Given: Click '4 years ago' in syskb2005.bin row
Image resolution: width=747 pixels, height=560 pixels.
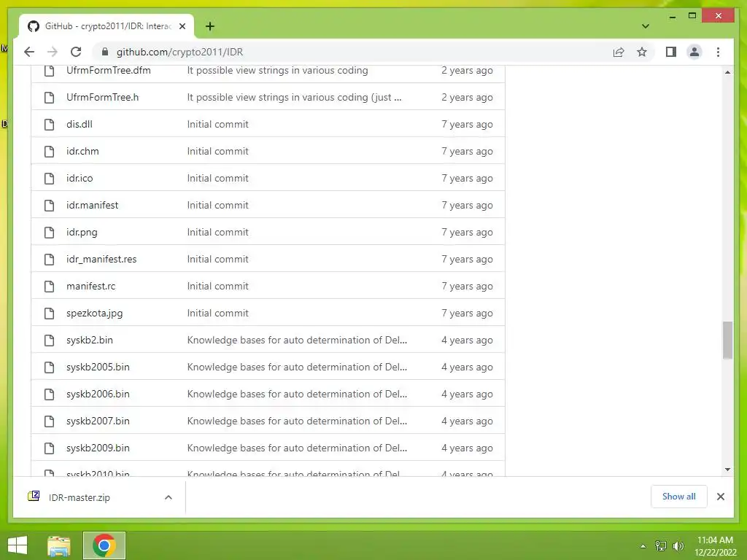Looking at the screenshot, I should [467, 367].
